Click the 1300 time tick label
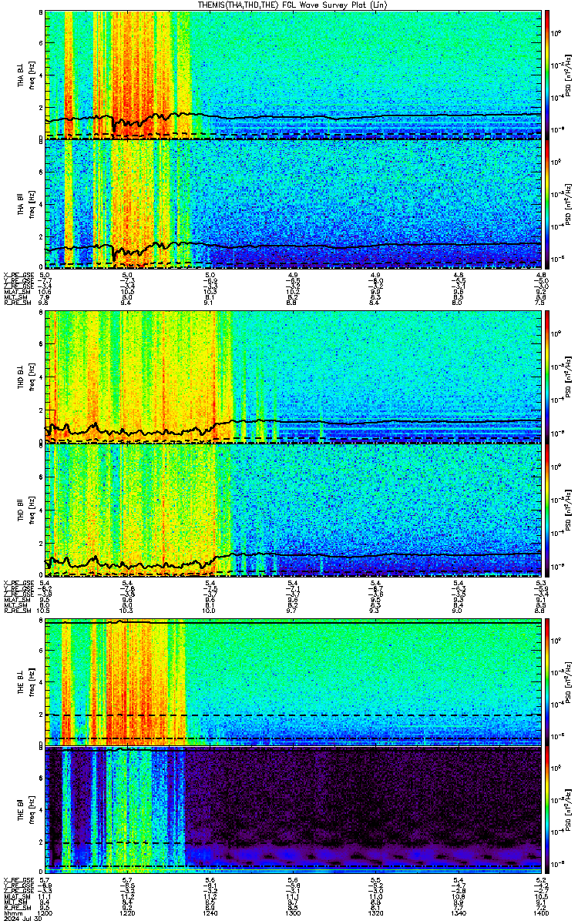Screen dimensions: 578x924 (293, 913)
